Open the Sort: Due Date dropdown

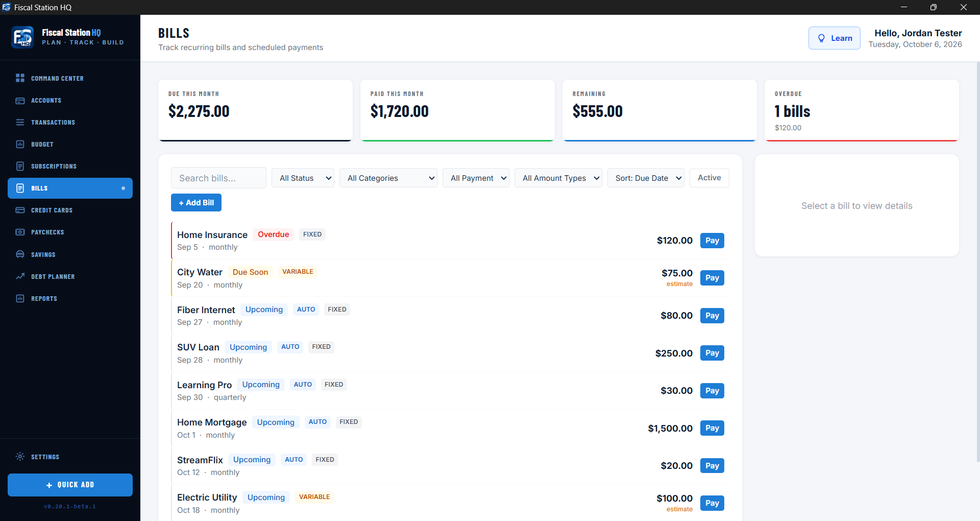(x=646, y=178)
